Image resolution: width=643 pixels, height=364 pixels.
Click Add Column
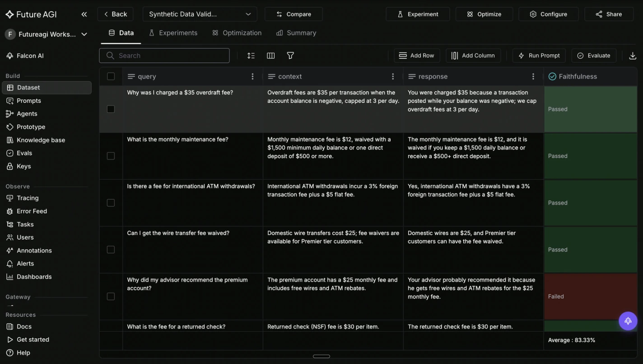pyautogui.click(x=473, y=56)
